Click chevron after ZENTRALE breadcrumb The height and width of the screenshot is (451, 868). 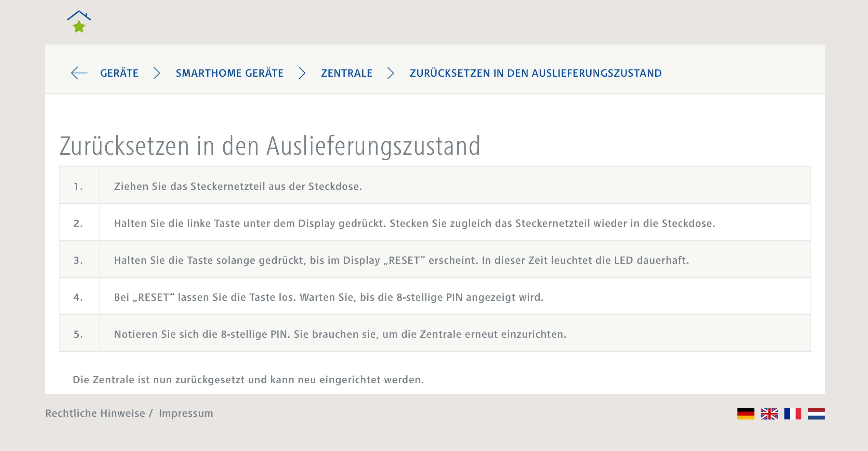[x=391, y=73]
